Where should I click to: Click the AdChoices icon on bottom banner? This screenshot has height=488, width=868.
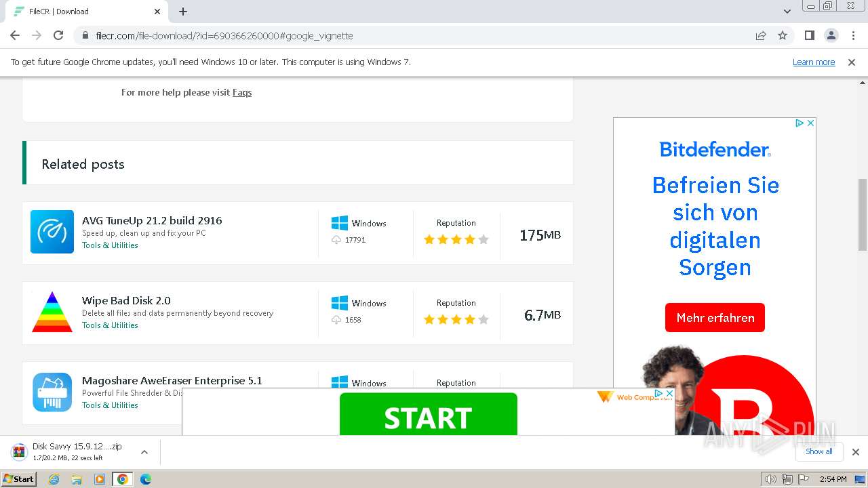[658, 393]
